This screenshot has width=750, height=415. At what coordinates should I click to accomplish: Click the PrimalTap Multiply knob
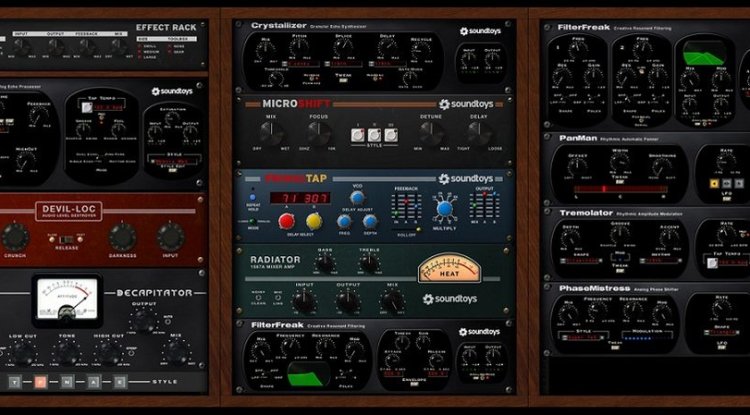point(444,209)
